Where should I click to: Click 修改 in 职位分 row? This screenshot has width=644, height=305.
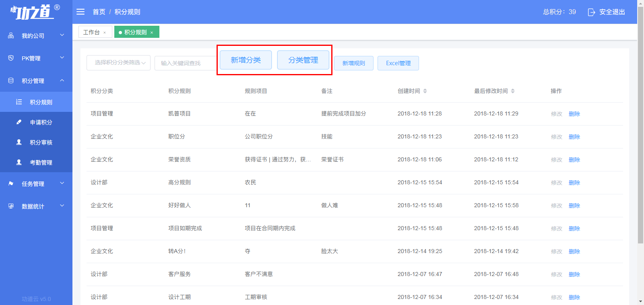(557, 137)
